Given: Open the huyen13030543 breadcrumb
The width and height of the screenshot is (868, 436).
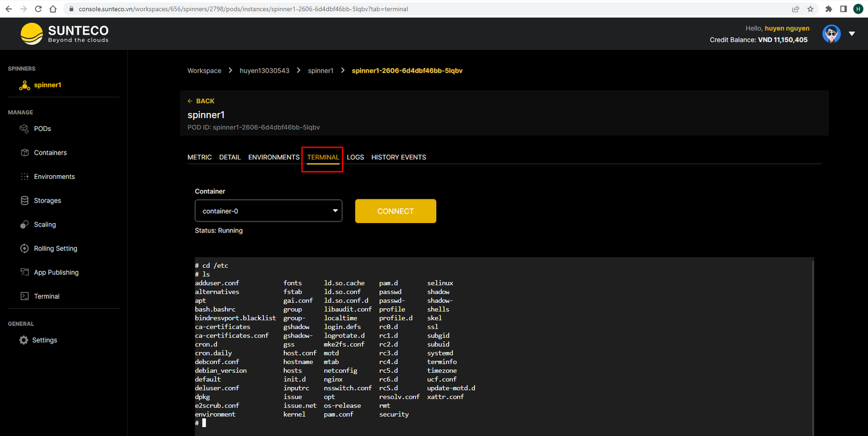Looking at the screenshot, I should point(265,70).
